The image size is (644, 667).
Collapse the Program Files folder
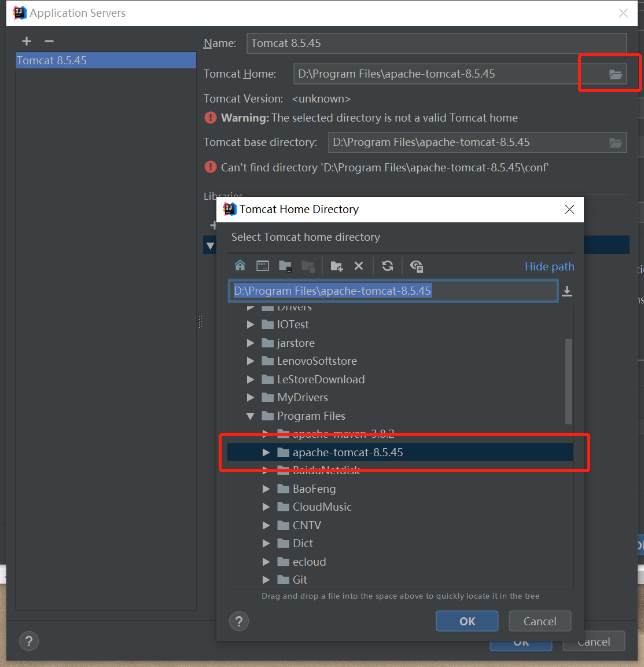click(x=251, y=416)
